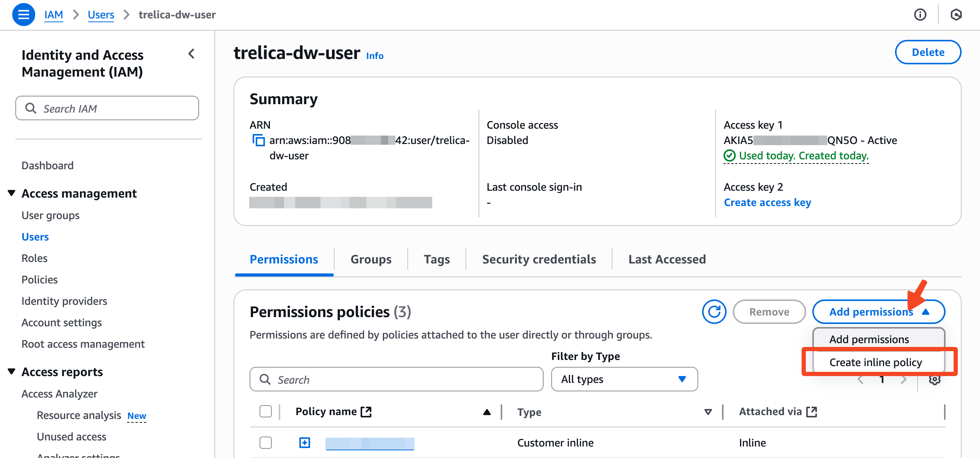
Task: Open Policies in the sidebar
Action: (39, 280)
